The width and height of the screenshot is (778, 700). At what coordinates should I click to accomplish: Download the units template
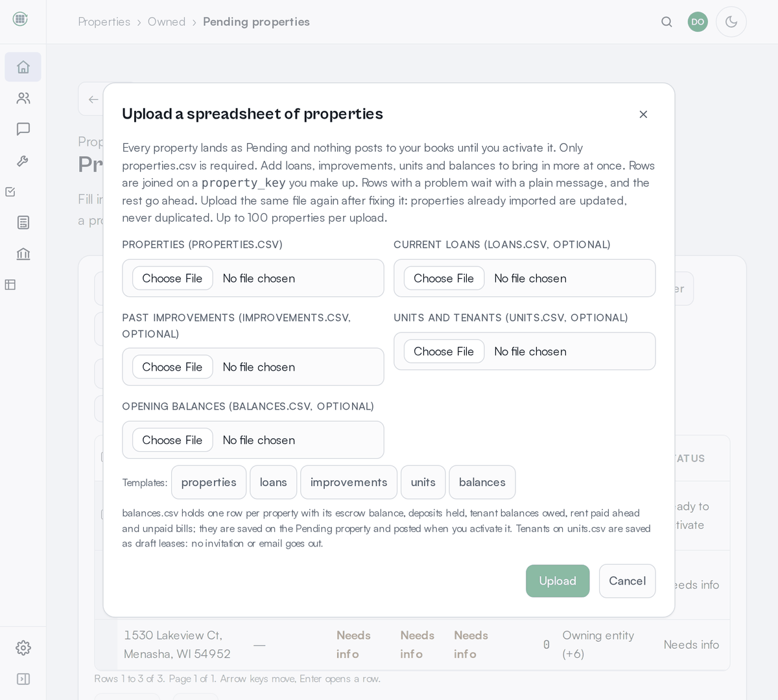pos(423,482)
